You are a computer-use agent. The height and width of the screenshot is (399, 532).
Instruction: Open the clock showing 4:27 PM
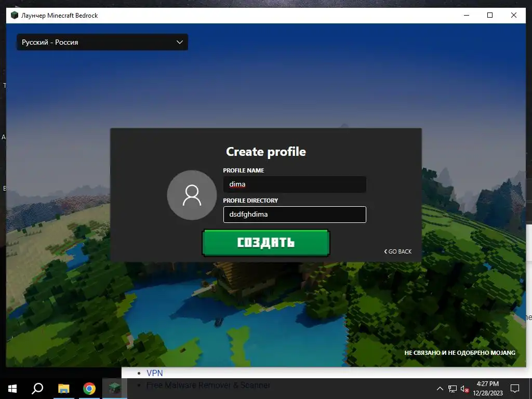487,389
